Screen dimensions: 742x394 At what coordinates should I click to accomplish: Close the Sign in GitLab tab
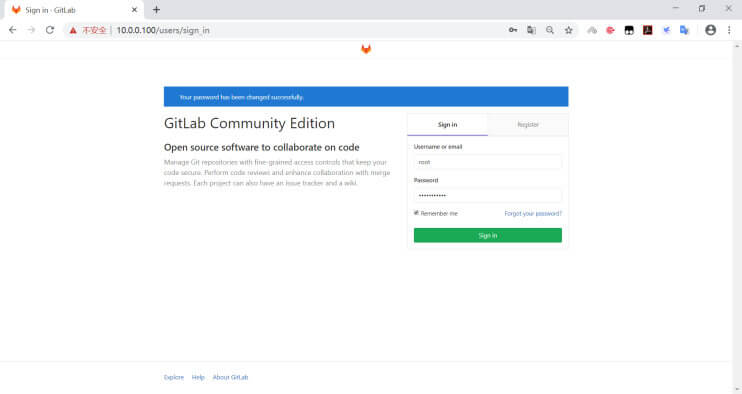tap(134, 9)
